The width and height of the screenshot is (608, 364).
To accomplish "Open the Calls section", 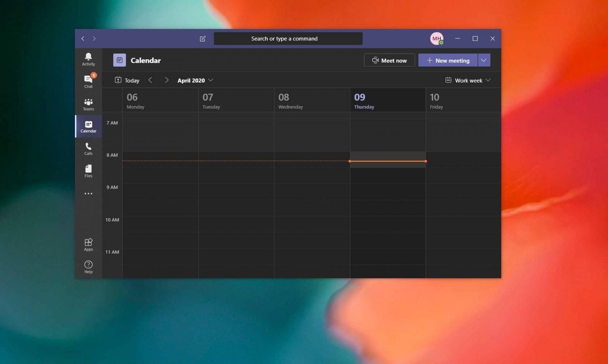I will point(88,149).
